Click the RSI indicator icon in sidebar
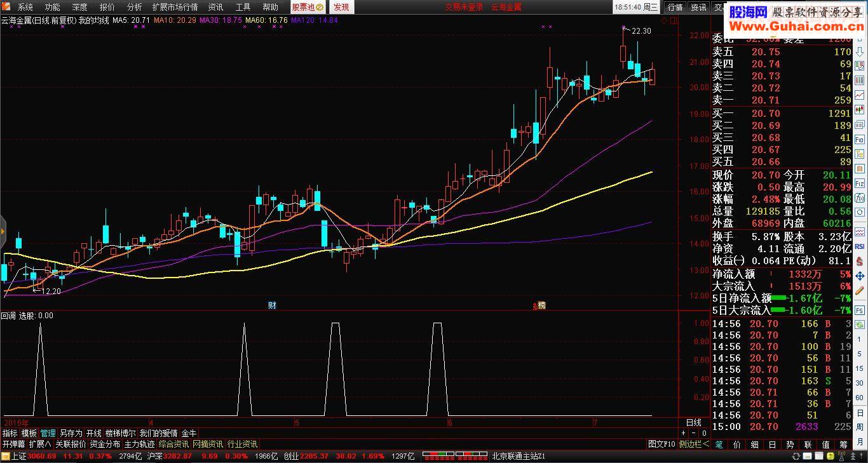 coord(859,246)
